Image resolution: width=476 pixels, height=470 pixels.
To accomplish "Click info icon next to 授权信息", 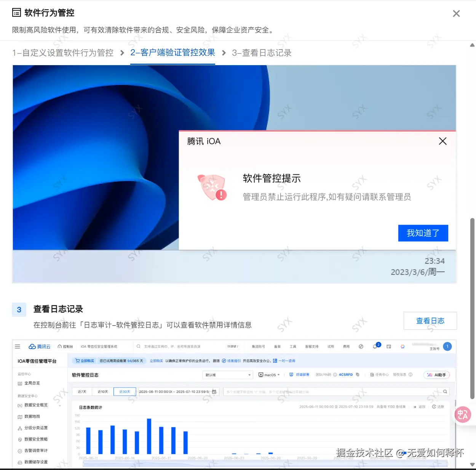I will pyautogui.click(x=411, y=375).
